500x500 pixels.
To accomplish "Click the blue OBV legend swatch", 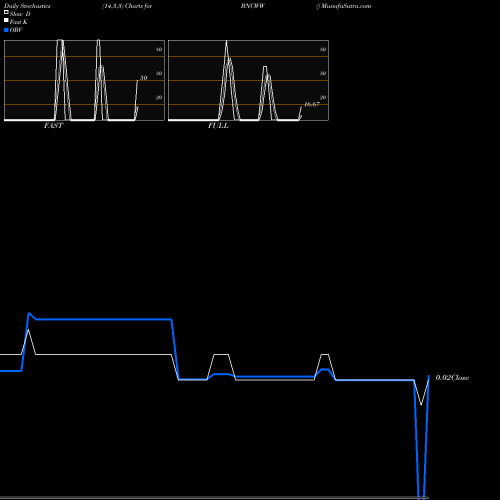I will [6, 30].
